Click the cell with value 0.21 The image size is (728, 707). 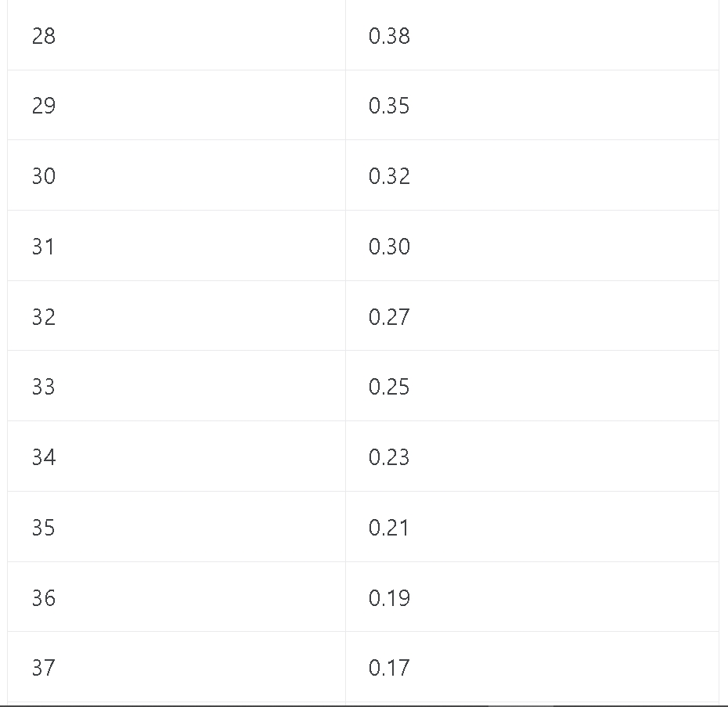pyautogui.click(x=532, y=527)
